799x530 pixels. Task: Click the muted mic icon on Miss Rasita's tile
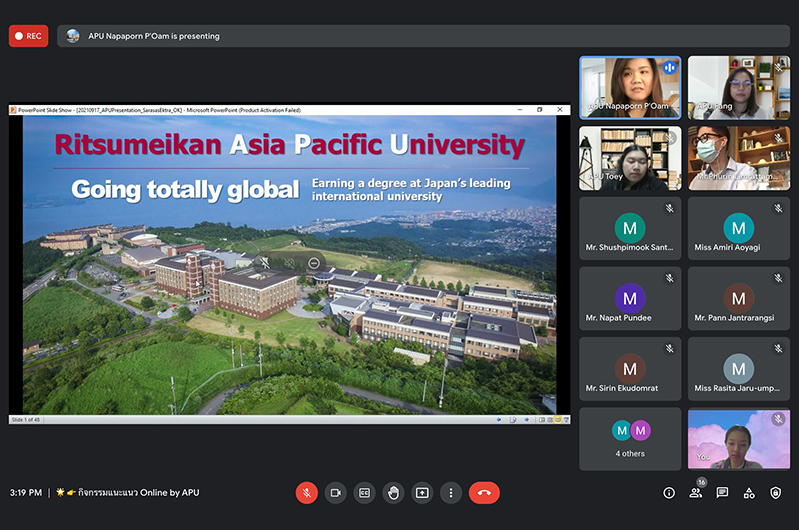click(778, 349)
